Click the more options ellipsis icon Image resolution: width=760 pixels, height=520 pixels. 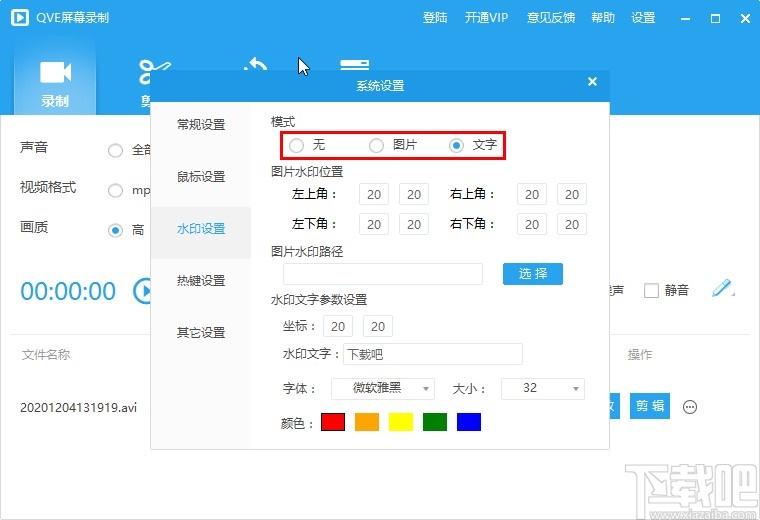pyautogui.click(x=690, y=407)
